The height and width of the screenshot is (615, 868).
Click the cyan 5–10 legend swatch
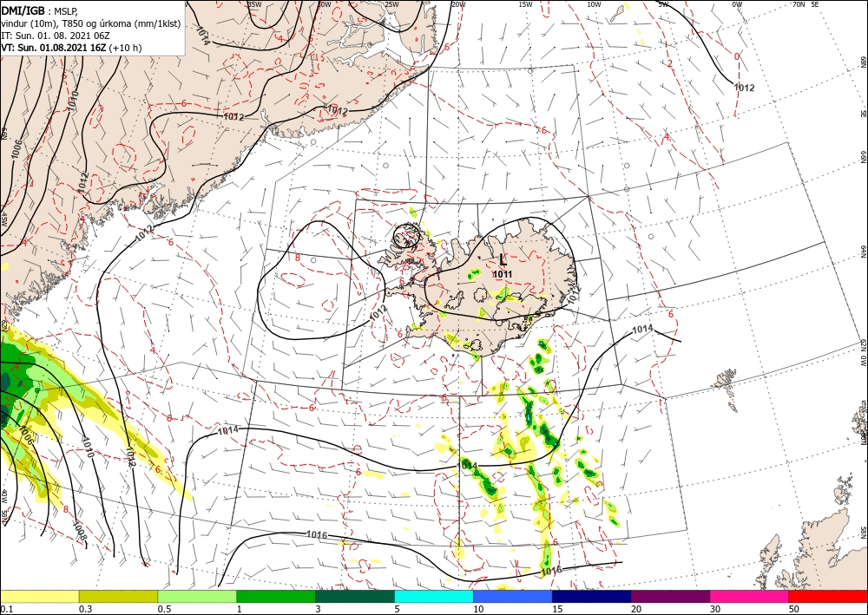[434, 596]
